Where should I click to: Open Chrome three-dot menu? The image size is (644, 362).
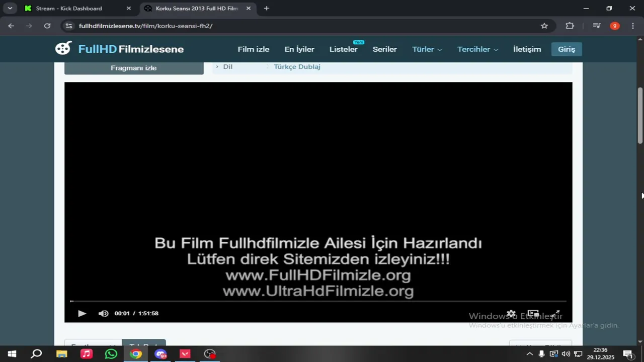click(633, 26)
